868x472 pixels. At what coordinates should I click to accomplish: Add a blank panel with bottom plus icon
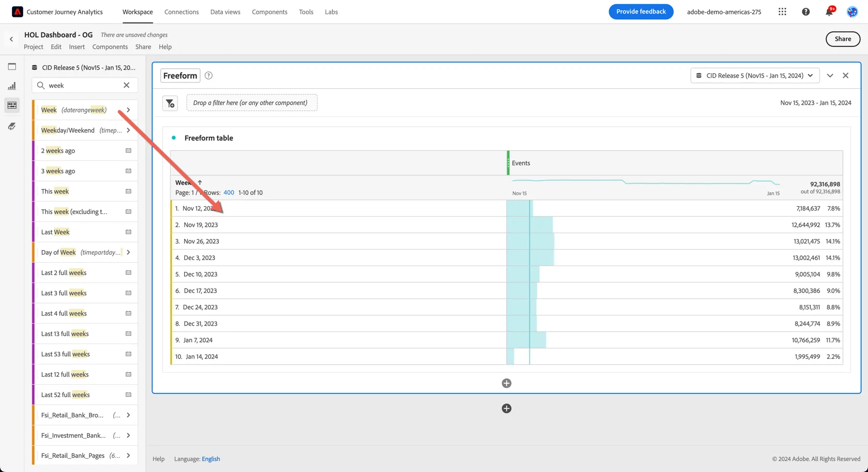click(x=507, y=409)
